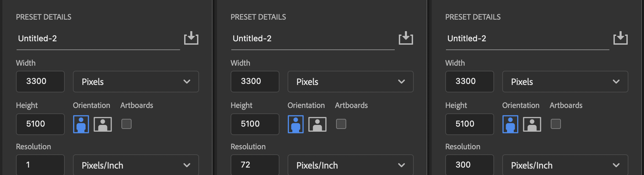This screenshot has height=175, width=644.
Task: Open Pixels/Inch dropdown beside resolution 72
Action: click(x=351, y=165)
